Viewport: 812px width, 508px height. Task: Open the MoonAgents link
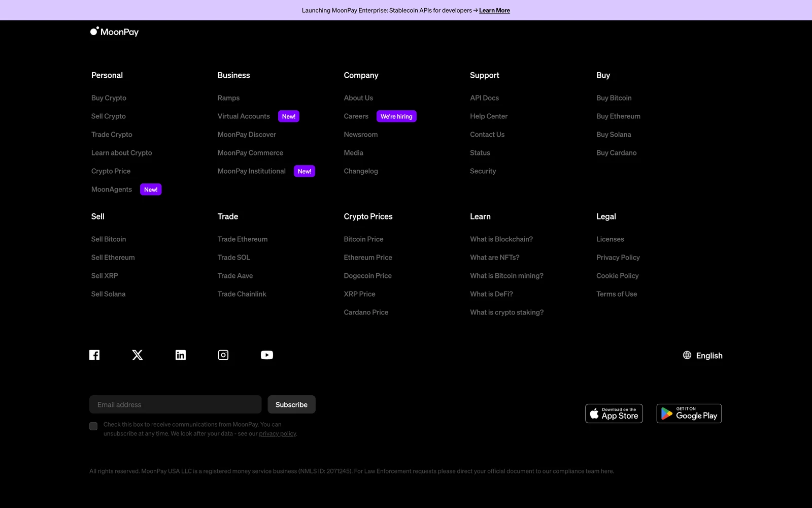click(112, 189)
